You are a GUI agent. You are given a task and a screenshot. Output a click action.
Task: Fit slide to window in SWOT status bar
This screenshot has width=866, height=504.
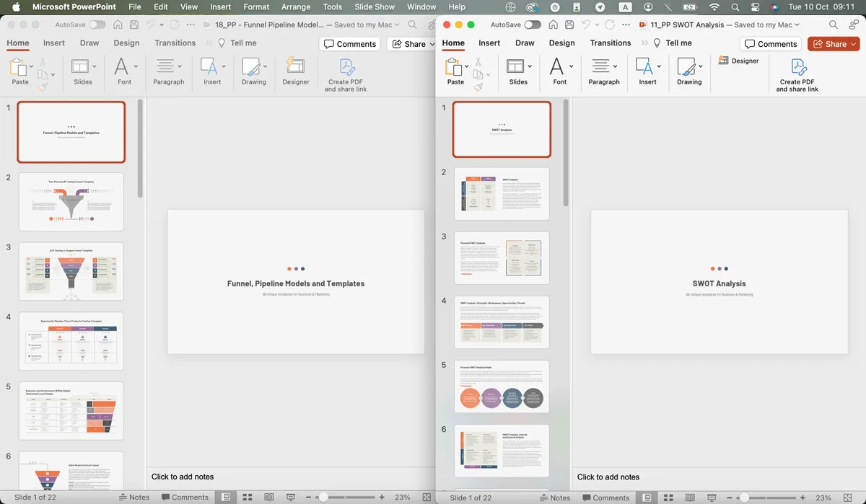(849, 498)
